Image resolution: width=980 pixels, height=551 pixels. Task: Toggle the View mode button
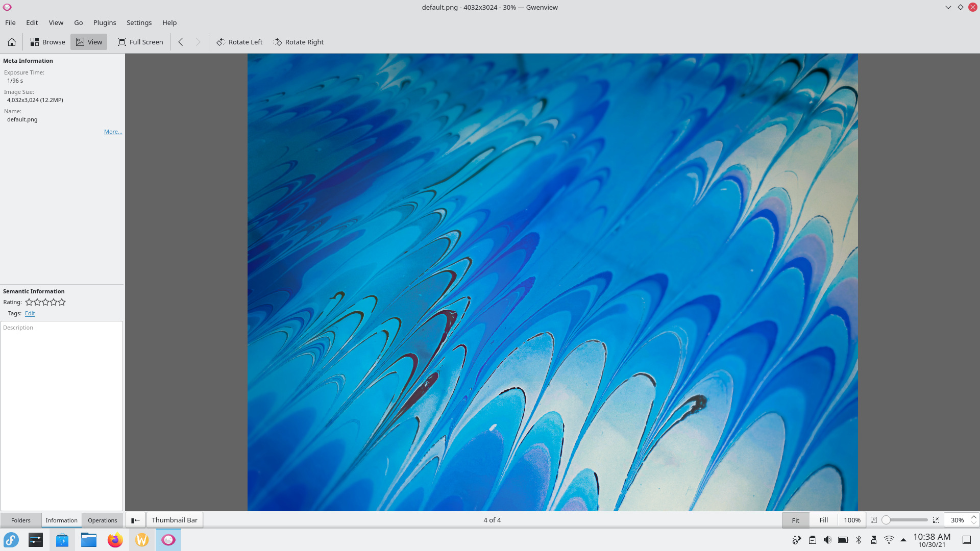(89, 42)
